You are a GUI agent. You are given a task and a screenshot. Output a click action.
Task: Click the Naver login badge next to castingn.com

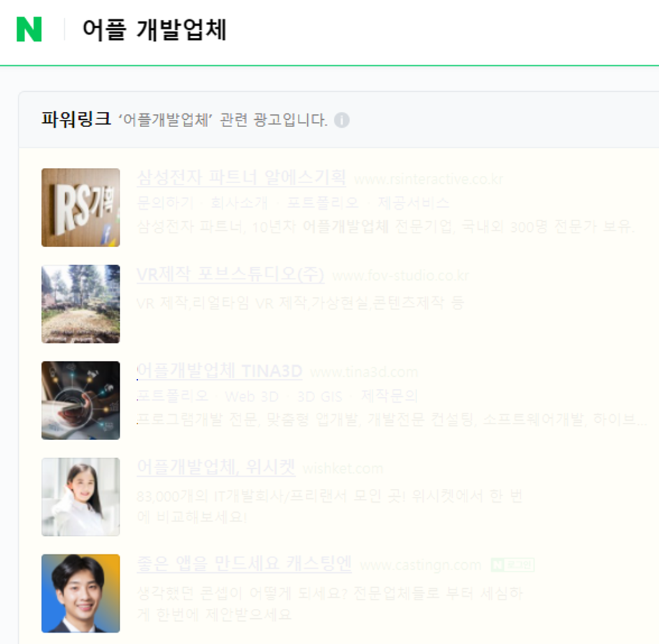(513, 564)
